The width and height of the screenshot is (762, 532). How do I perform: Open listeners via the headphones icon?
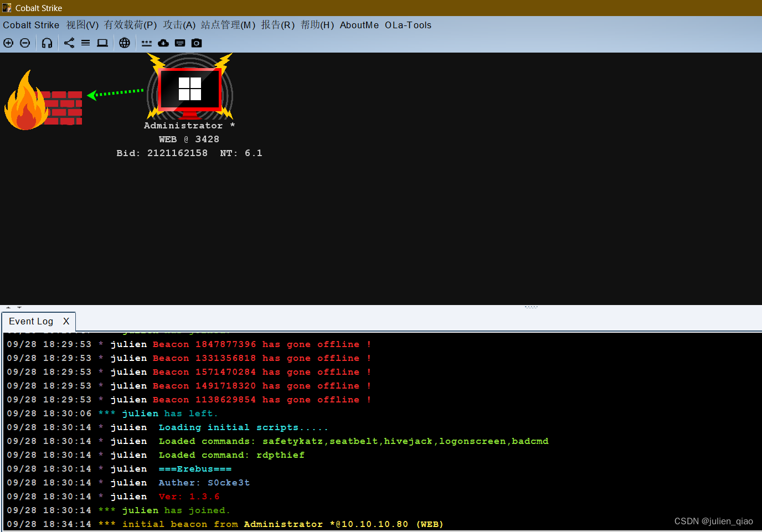47,43
